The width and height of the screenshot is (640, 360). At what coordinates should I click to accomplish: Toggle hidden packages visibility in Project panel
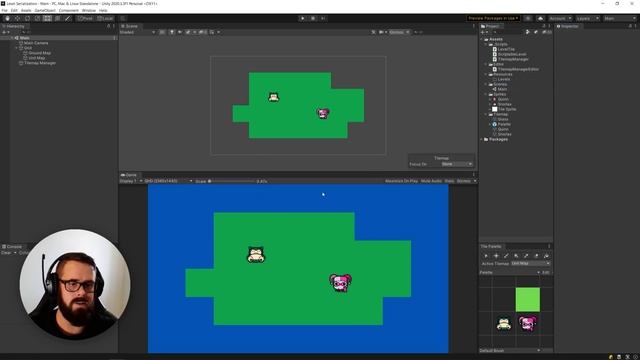[546, 32]
